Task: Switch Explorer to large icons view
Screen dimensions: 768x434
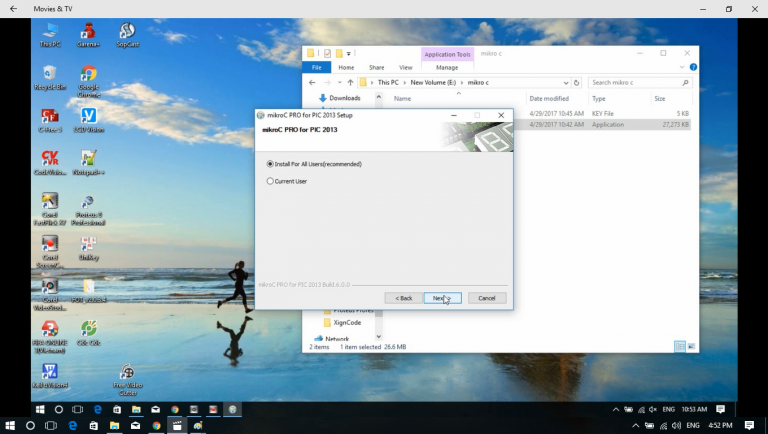Action: [x=691, y=346]
